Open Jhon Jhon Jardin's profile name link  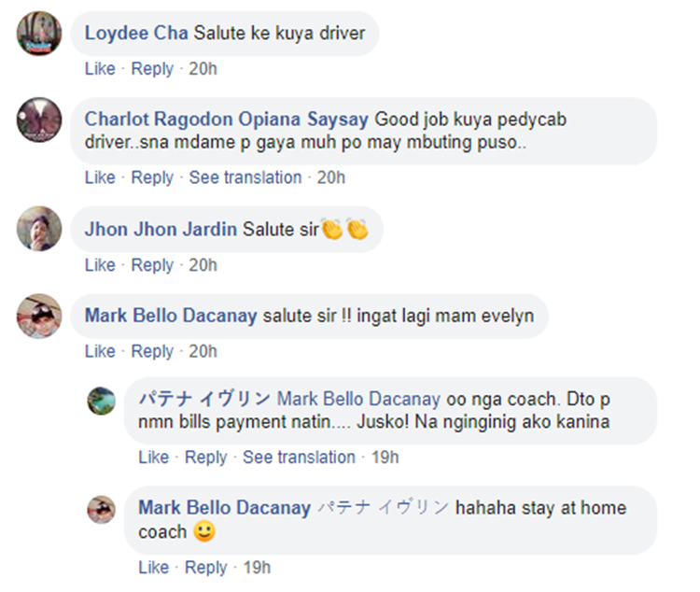(x=160, y=229)
